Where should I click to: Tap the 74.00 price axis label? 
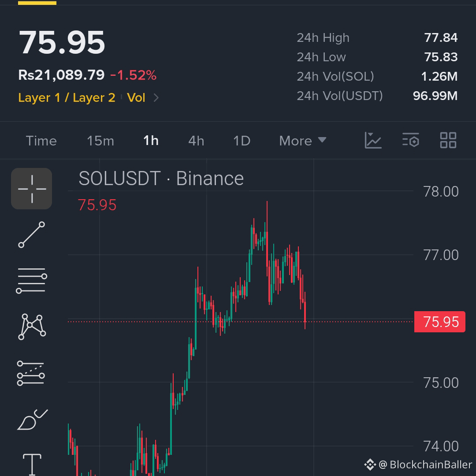point(441,446)
